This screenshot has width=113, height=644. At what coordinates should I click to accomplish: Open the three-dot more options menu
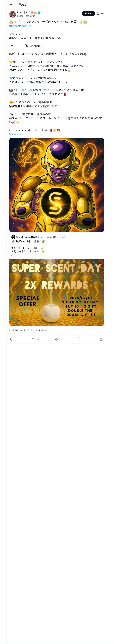[x=102, y=14]
